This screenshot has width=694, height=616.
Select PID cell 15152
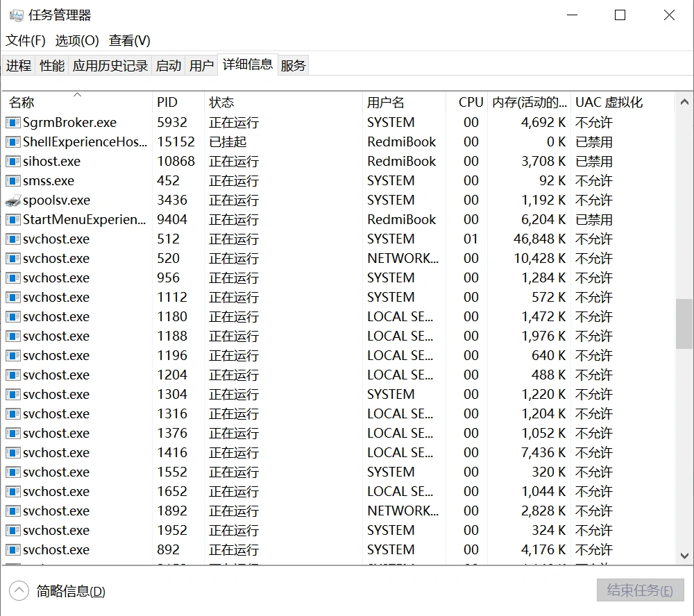point(176,142)
